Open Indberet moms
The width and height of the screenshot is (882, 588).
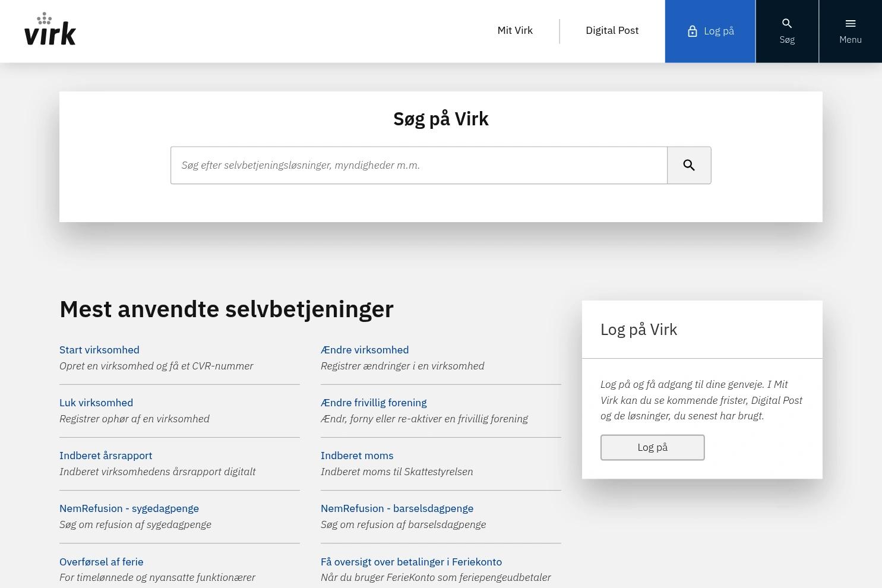pos(357,456)
